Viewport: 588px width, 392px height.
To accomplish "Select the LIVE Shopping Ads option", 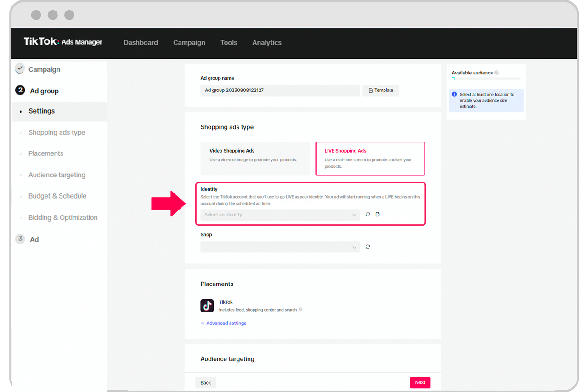I will (370, 159).
